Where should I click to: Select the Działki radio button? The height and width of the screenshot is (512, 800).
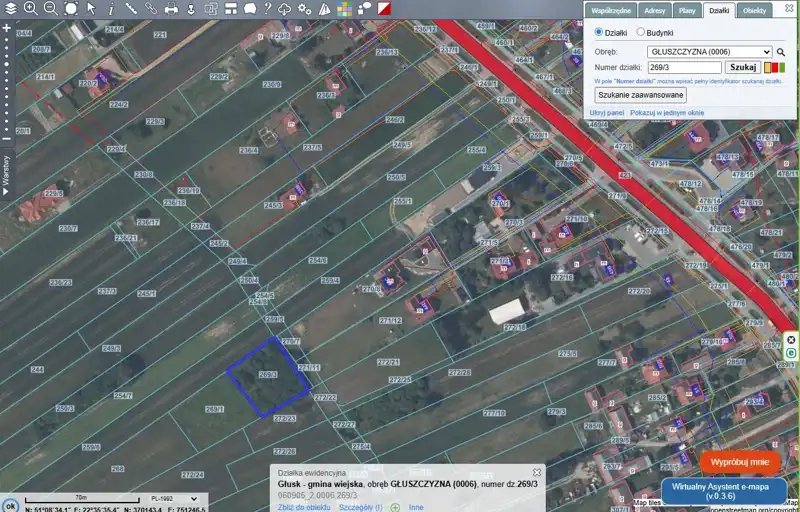599,32
